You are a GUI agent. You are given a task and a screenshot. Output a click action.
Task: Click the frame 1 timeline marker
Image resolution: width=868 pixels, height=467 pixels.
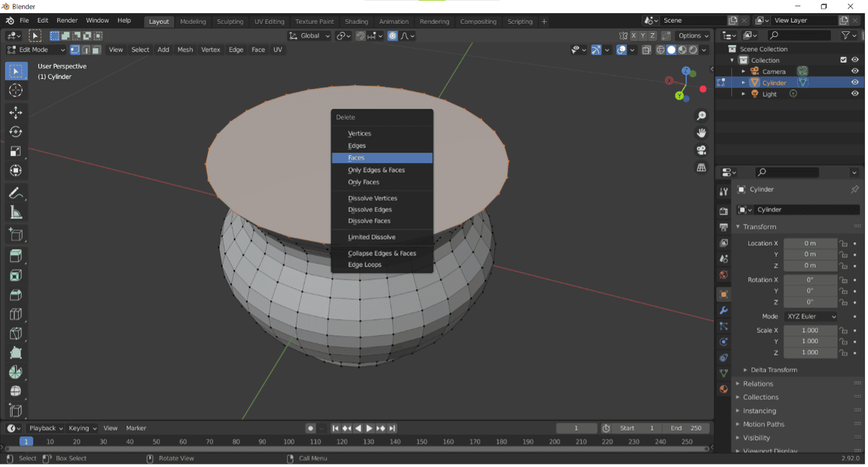tap(26, 442)
